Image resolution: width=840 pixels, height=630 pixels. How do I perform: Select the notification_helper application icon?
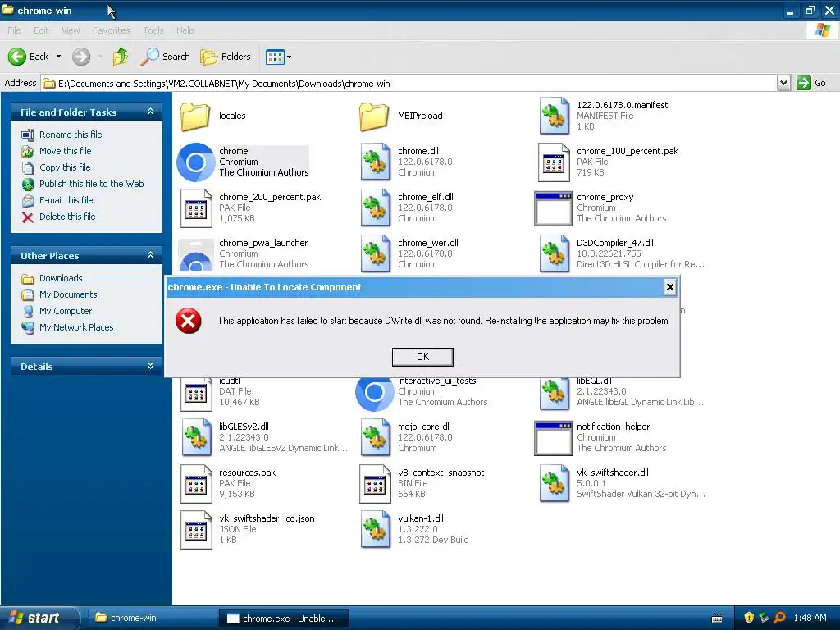(554, 438)
